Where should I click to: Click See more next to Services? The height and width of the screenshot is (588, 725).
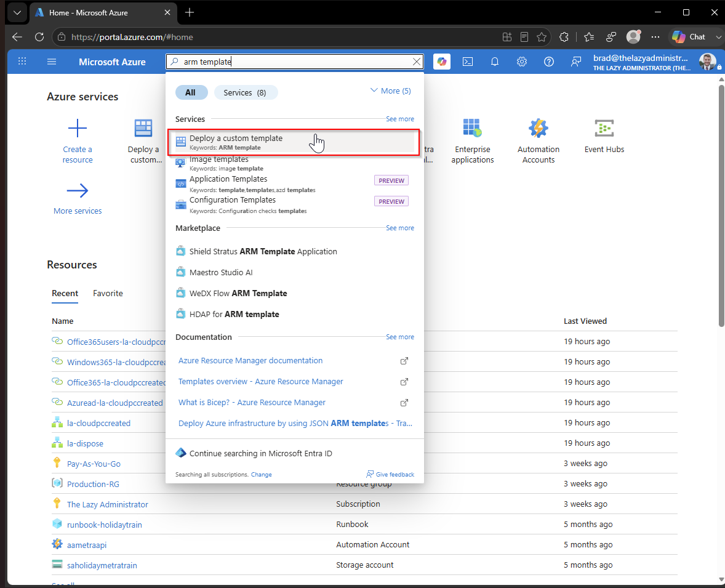coord(400,119)
